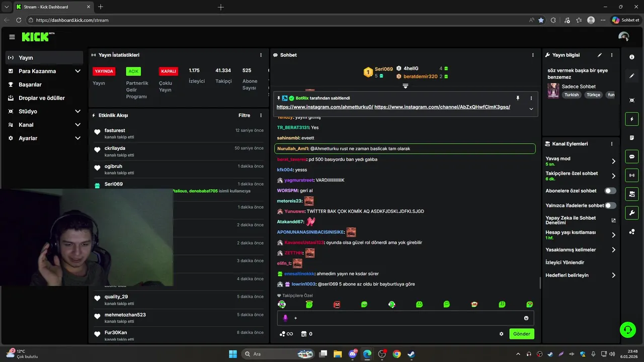Unpin the pinned BotRix message via the pin icon
Screen dimensions: 644x362
tap(518, 98)
